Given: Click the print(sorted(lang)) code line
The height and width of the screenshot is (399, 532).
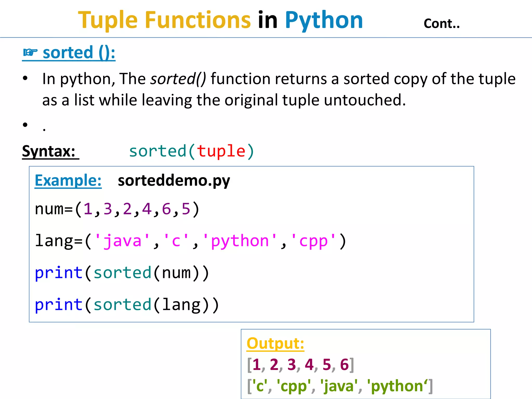Looking at the screenshot, I should [x=127, y=305].
